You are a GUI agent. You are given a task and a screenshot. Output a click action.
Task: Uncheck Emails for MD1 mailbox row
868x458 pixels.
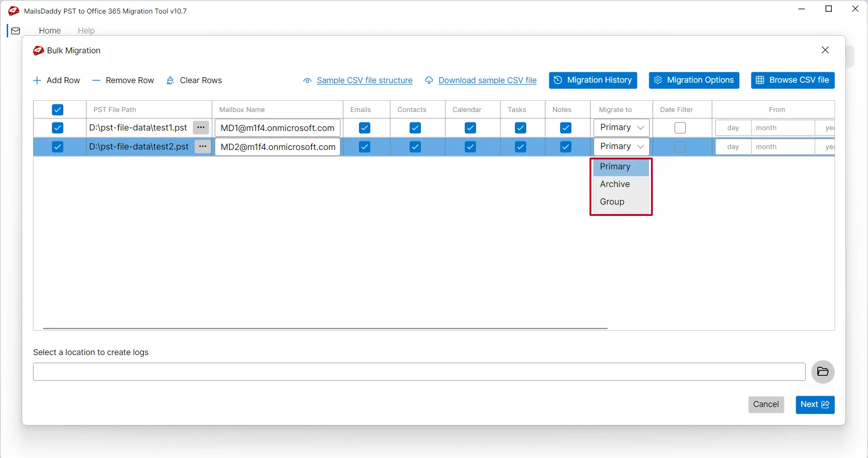coord(364,128)
